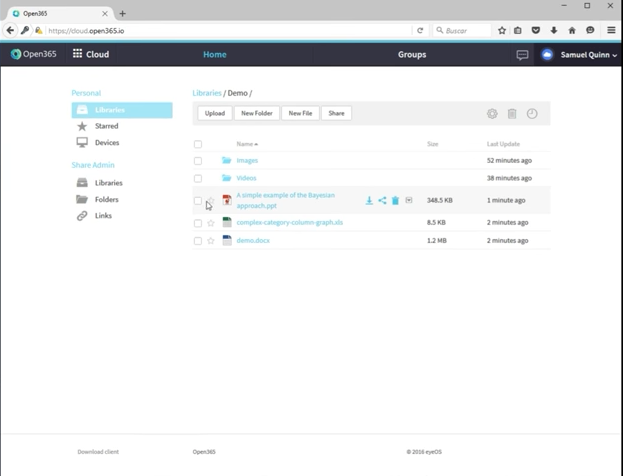View library history clock icon
The width and height of the screenshot is (623, 476).
pos(532,114)
